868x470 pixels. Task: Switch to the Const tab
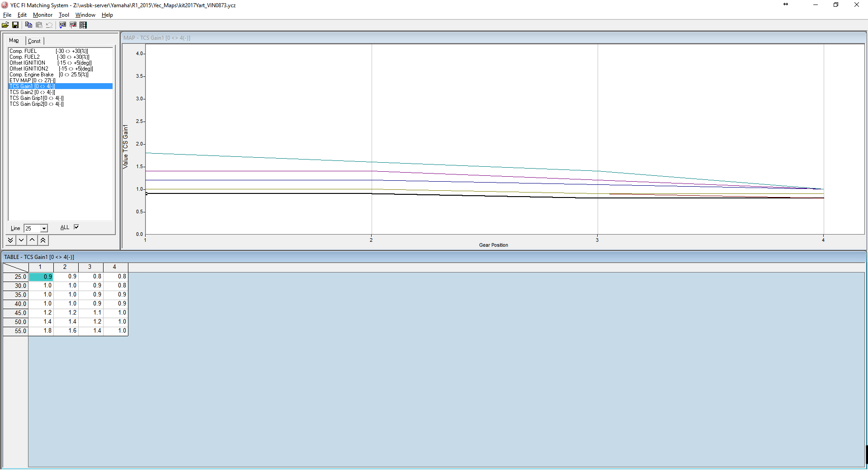[34, 41]
